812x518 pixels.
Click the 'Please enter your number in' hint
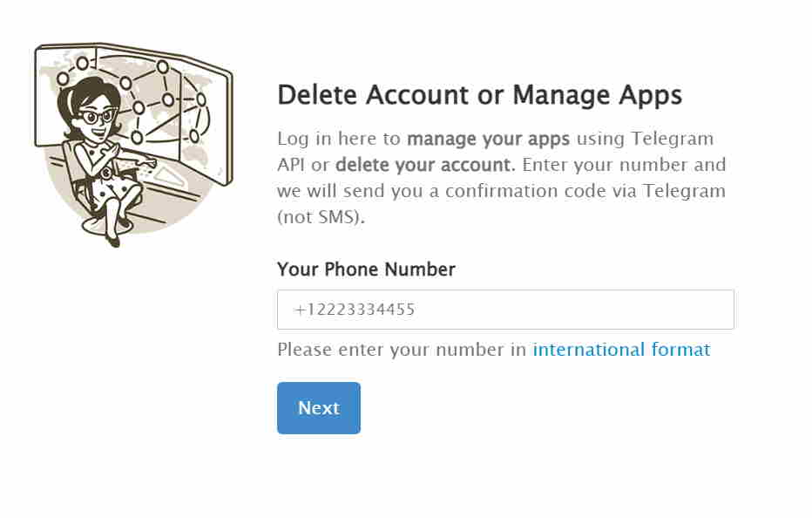[x=402, y=350]
